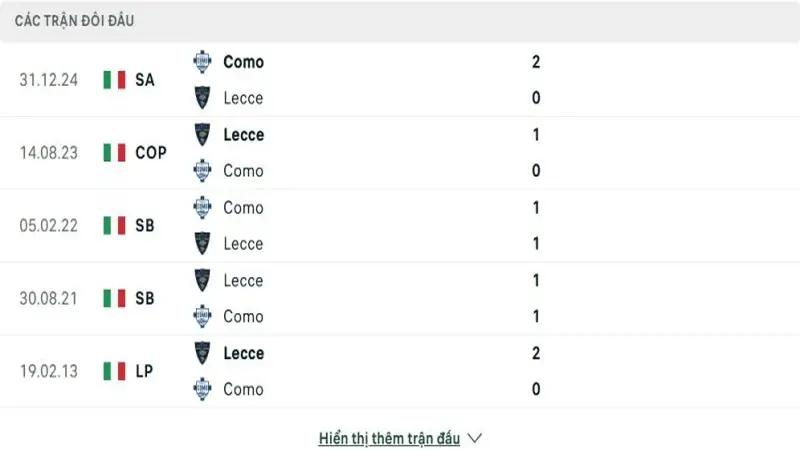Select the bold Como team name in the SA match
This screenshot has width=800, height=450.
243,62
